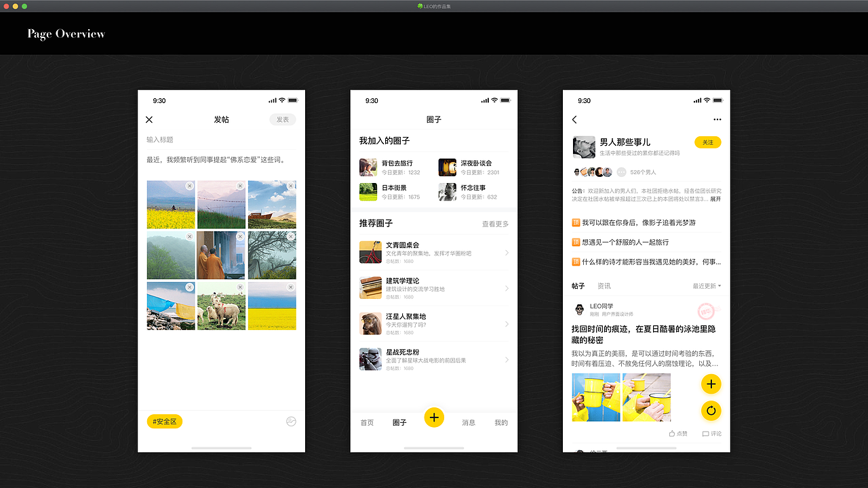The width and height of the screenshot is (868, 488).
Task: Remove the bare tree branches photo
Action: tap(291, 237)
